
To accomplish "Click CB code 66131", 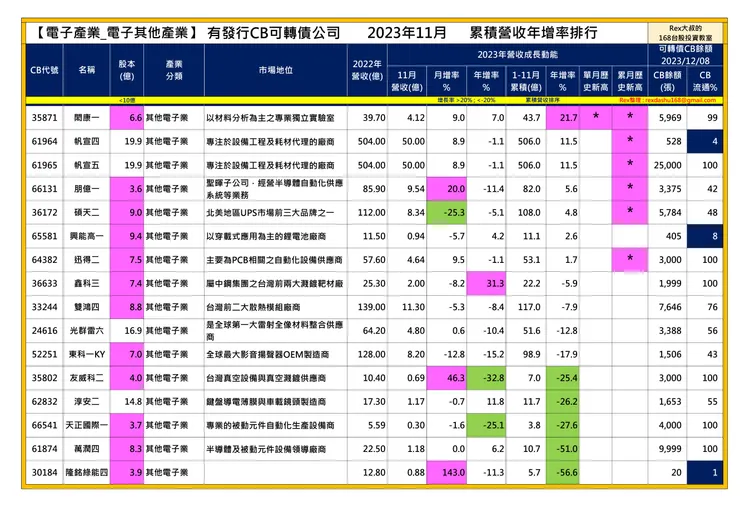I will click(44, 189).
